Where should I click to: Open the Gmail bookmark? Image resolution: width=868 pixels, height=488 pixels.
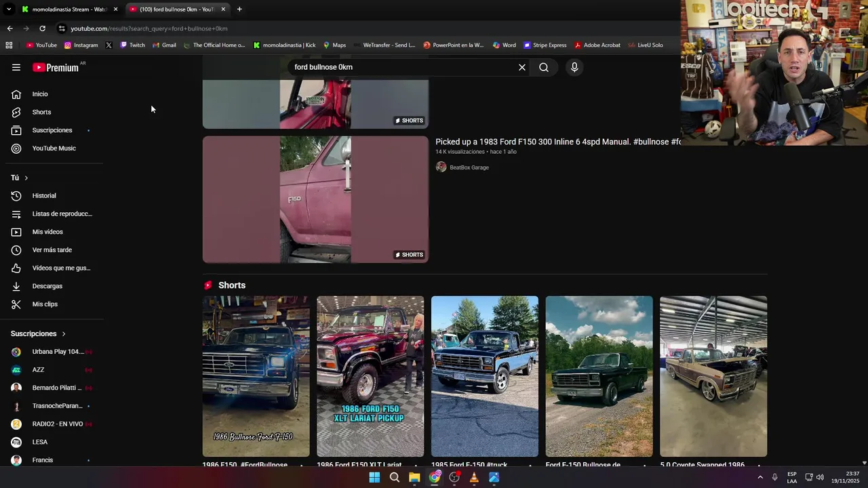tap(164, 45)
